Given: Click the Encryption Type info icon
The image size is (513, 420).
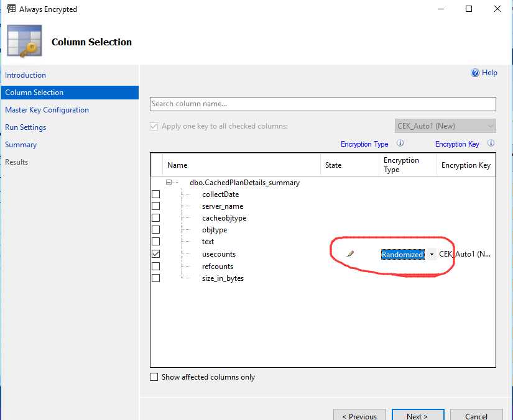Looking at the screenshot, I should [x=400, y=143].
